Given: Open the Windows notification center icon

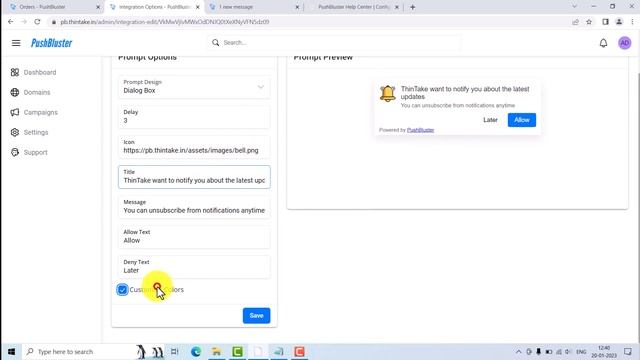Looking at the screenshot, I should point(628,351).
